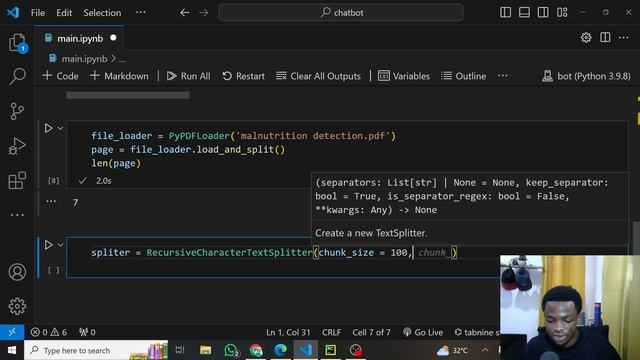Open Google Chrome from the taskbar
Viewport: 640px width, 360px height.
(x=256, y=350)
